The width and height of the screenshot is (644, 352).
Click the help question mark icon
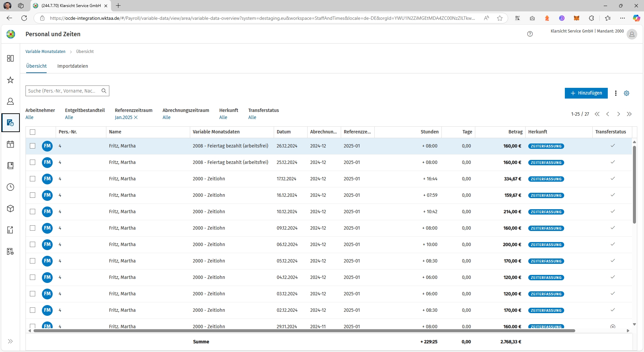pos(530,34)
